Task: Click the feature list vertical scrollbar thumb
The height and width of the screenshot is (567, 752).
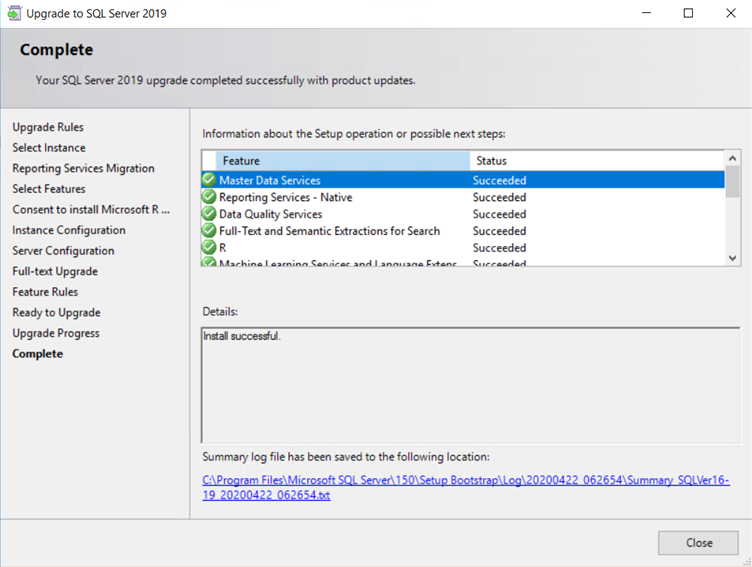Action: [x=733, y=183]
